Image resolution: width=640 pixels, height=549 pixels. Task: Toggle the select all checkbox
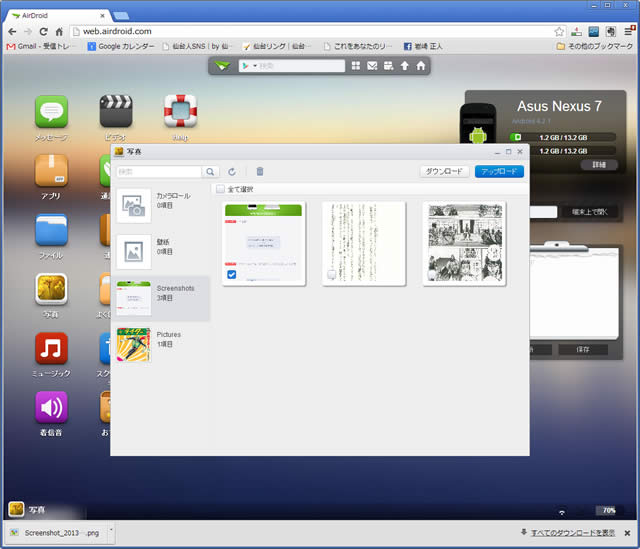(x=220, y=189)
